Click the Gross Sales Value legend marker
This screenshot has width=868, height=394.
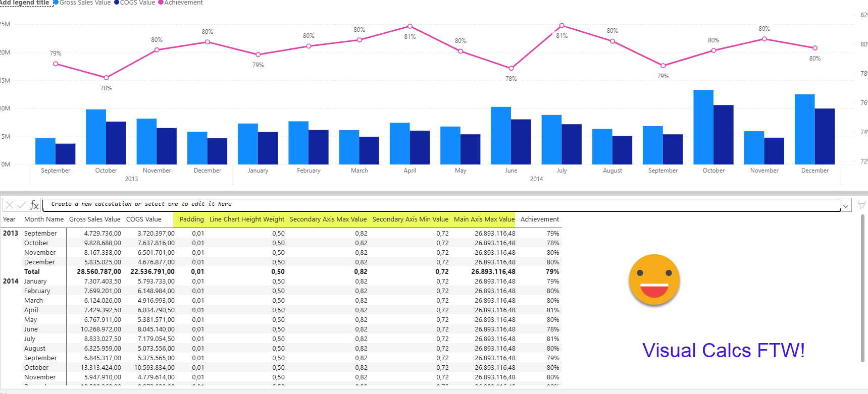point(56,3)
